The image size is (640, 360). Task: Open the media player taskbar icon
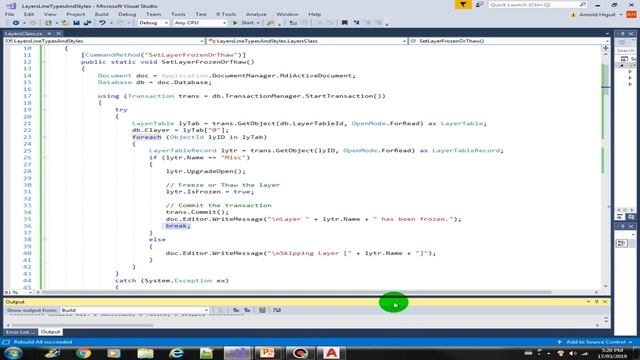[x=114, y=353]
